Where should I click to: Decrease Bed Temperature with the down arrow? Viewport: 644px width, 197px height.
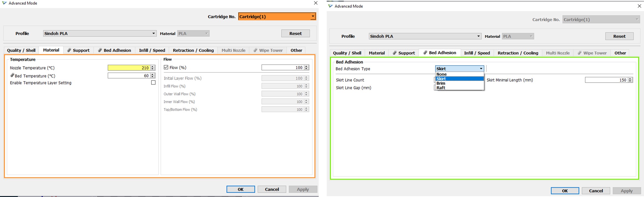[x=153, y=77]
